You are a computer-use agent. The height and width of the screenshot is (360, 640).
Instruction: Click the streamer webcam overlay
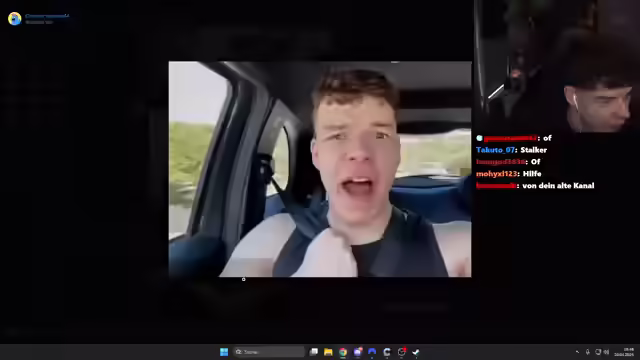[x=557, y=66]
